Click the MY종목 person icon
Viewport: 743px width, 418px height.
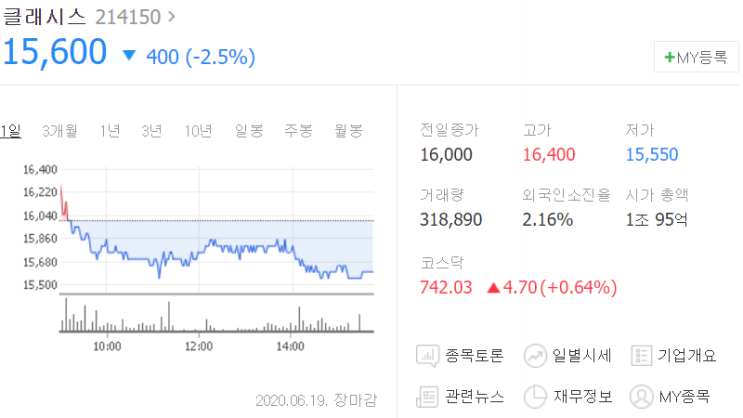[641, 397]
